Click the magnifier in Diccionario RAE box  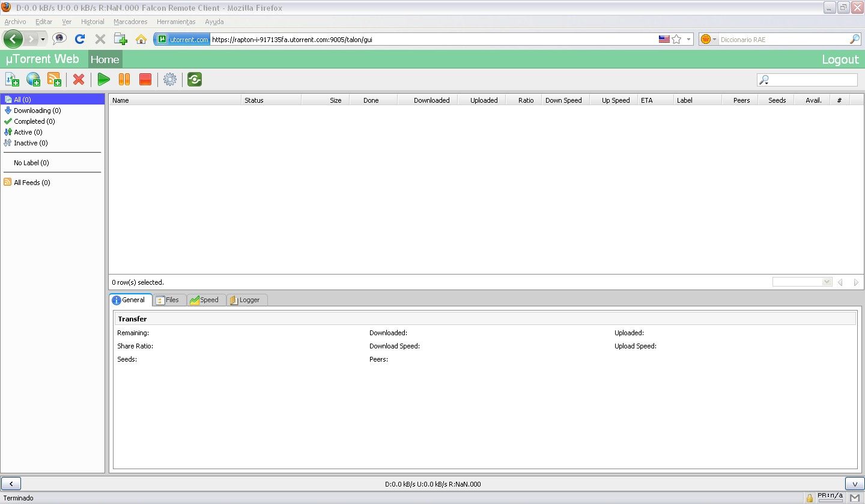pyautogui.click(x=855, y=39)
